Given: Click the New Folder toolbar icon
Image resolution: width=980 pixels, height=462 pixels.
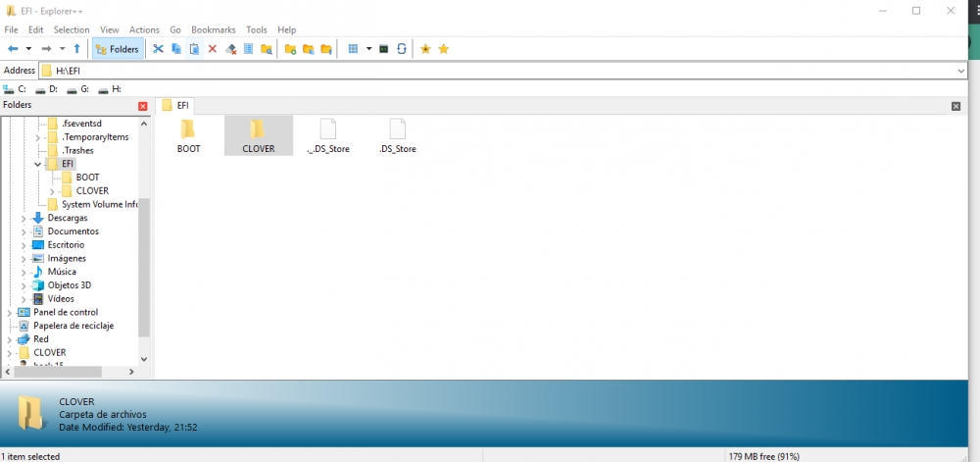Looking at the screenshot, I should 290,49.
